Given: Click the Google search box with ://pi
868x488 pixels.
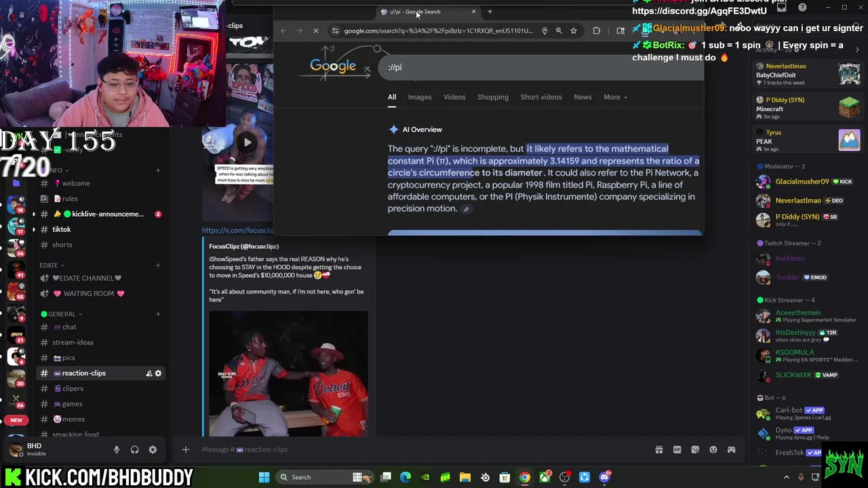Looking at the screenshot, I should coord(542,67).
